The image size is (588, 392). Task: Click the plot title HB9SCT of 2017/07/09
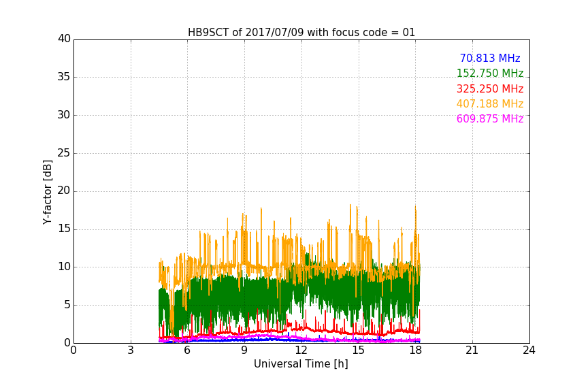pos(301,33)
